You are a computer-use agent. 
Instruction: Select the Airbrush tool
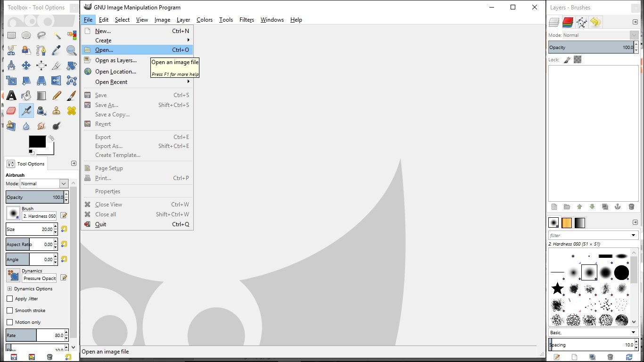[x=26, y=111]
